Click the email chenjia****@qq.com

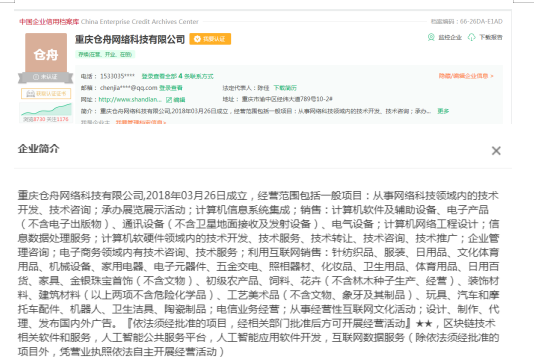[128, 88]
